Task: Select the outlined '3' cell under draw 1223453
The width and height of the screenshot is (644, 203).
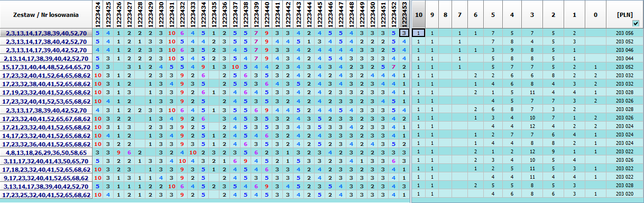Action: click(x=404, y=33)
